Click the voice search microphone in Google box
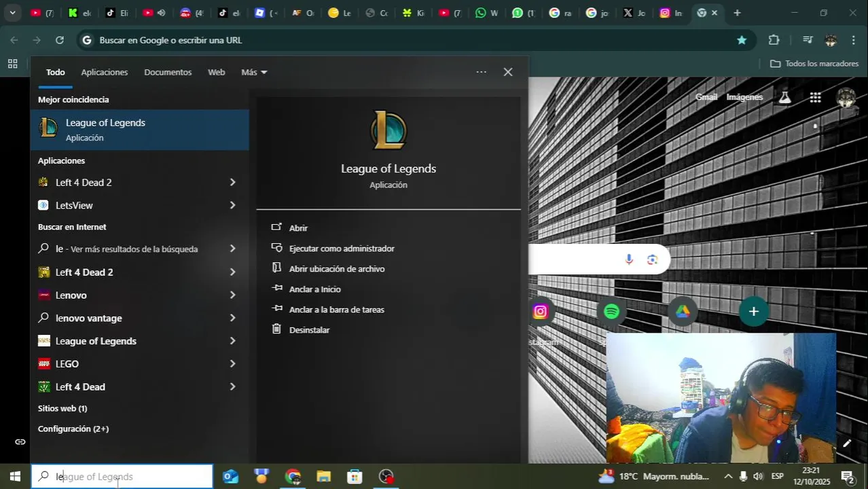868x489 pixels. [629, 259]
